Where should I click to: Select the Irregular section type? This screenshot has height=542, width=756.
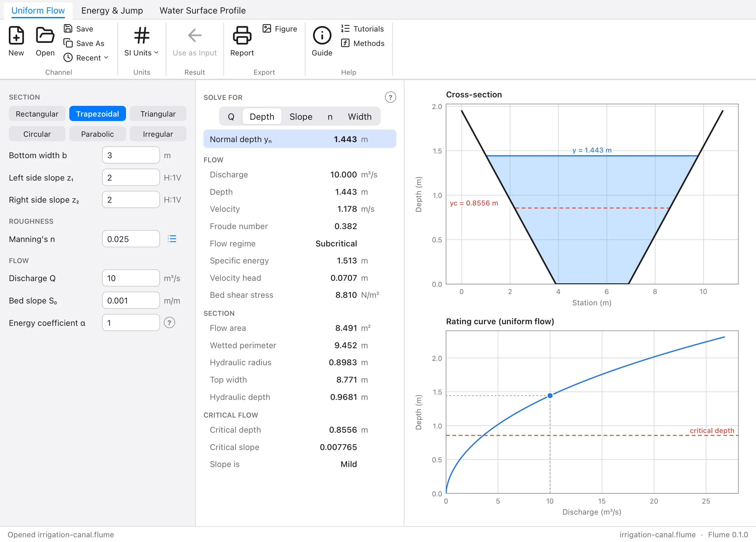(x=158, y=134)
